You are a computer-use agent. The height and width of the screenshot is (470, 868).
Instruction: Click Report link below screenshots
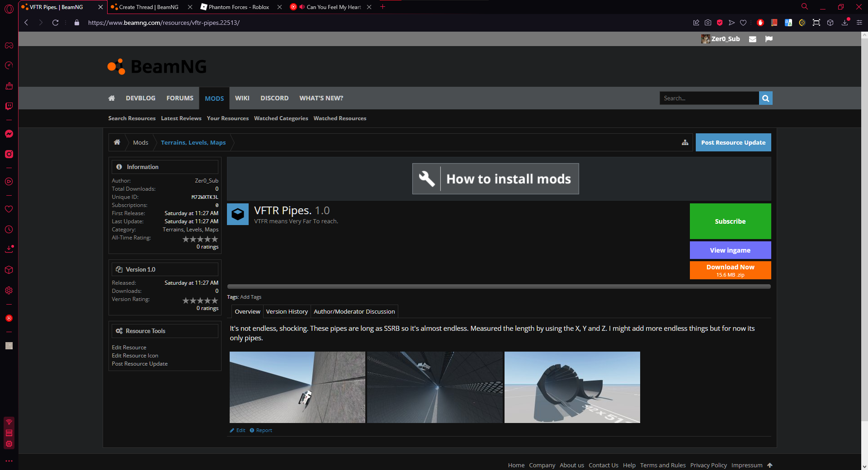[261, 430]
